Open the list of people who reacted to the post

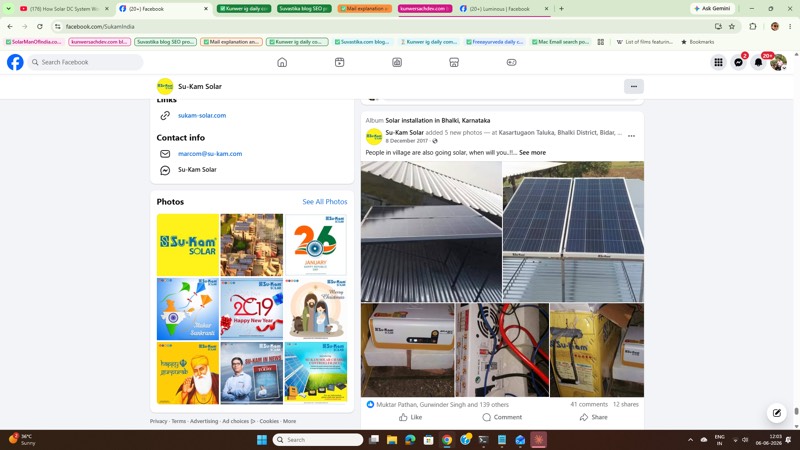[x=442, y=405]
